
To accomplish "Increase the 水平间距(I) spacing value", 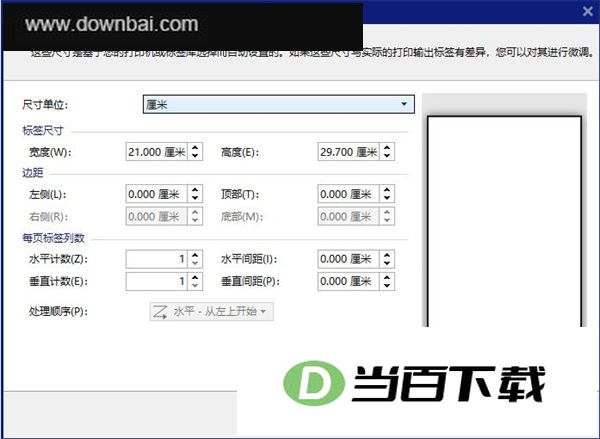I will point(387,255).
